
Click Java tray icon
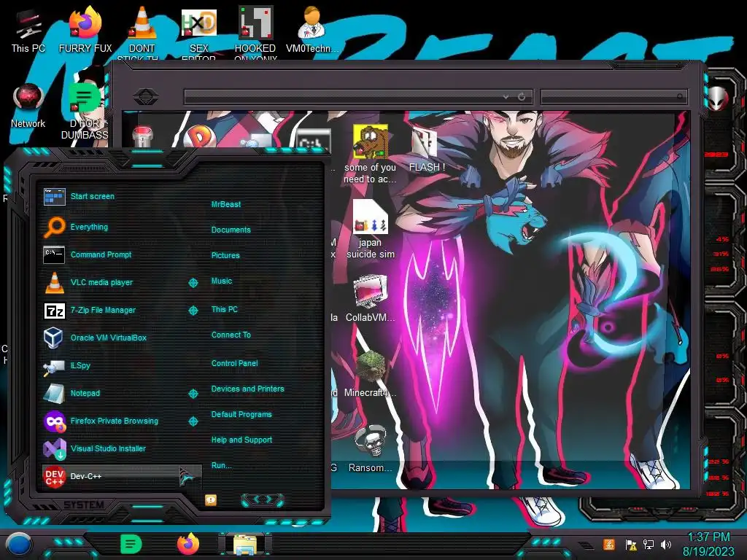tap(609, 544)
